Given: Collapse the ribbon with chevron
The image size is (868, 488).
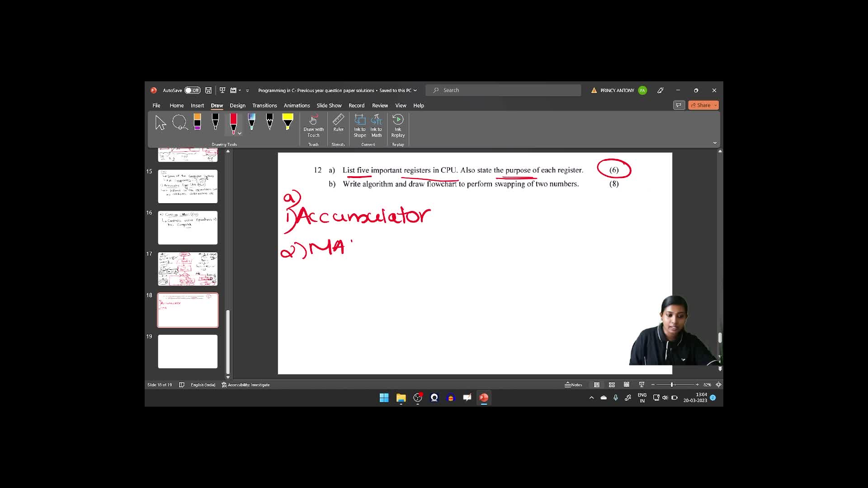Looking at the screenshot, I should point(715,143).
